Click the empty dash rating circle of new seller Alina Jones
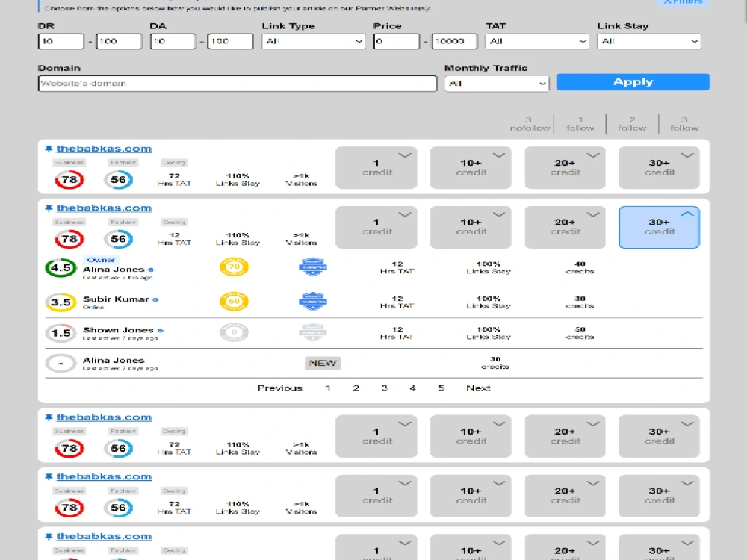Screen dimensions: 747x560 click(61, 364)
